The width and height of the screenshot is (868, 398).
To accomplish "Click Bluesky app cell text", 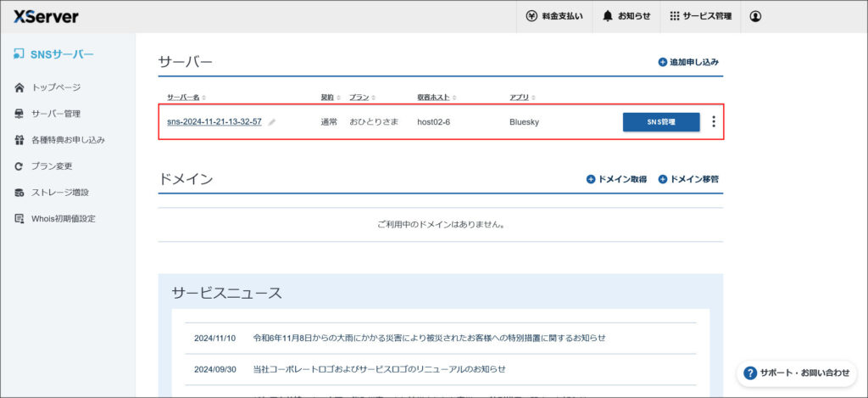I will point(524,122).
